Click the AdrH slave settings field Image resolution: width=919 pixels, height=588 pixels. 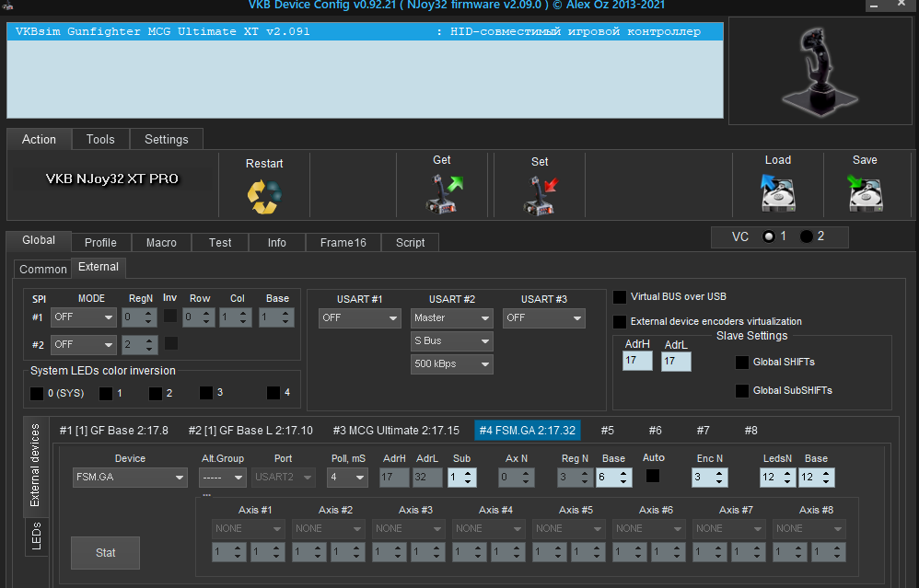(x=636, y=362)
